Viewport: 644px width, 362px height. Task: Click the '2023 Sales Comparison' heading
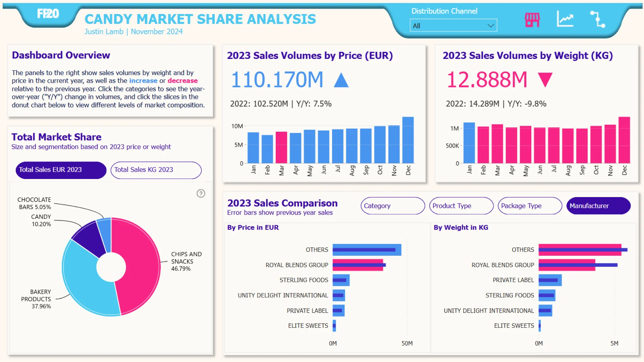click(x=282, y=203)
